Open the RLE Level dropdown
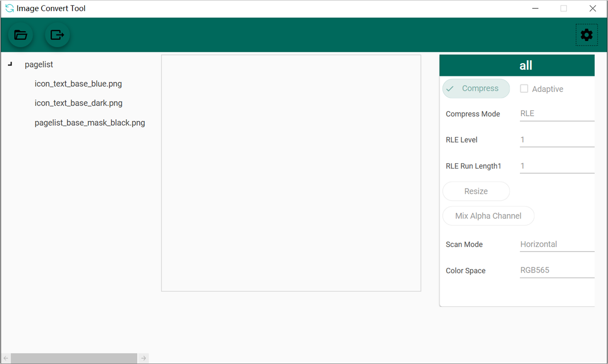Screen dimensions: 608x364 click(557, 140)
